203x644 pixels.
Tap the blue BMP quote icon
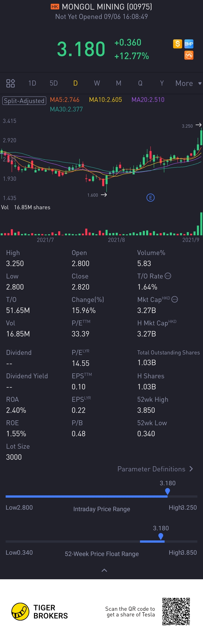click(x=189, y=44)
